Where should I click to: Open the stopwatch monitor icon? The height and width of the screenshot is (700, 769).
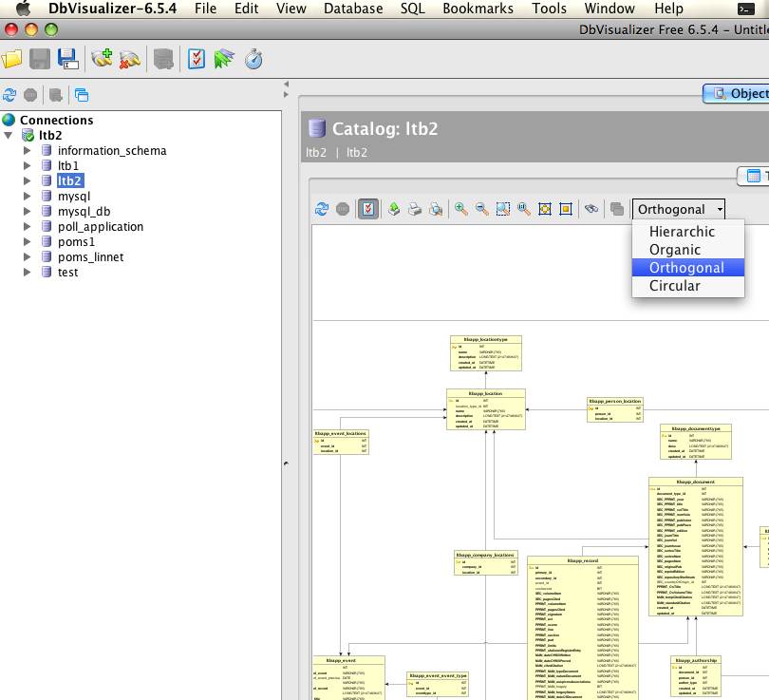pyautogui.click(x=253, y=59)
